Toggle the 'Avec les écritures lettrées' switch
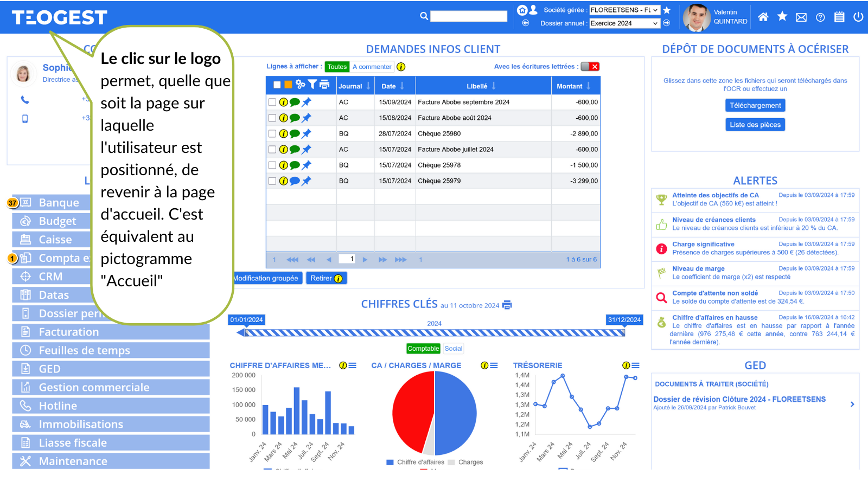The width and height of the screenshot is (868, 488). pos(590,67)
